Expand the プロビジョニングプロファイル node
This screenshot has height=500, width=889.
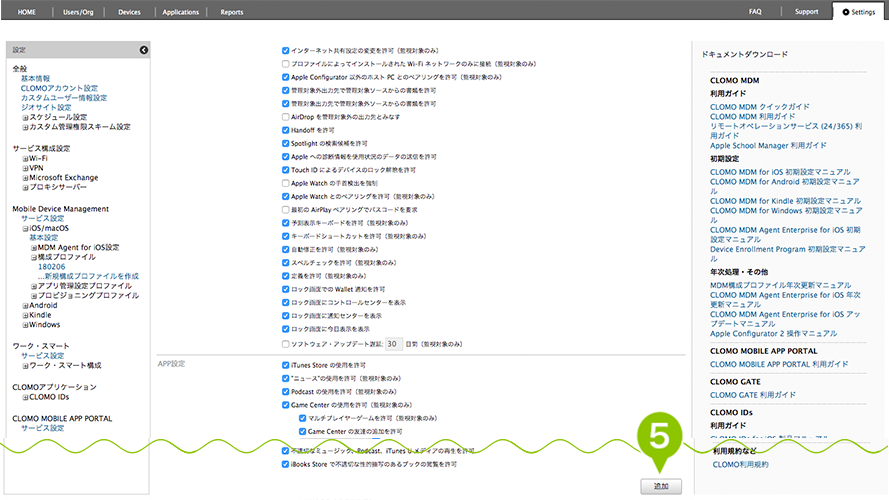(x=34, y=296)
